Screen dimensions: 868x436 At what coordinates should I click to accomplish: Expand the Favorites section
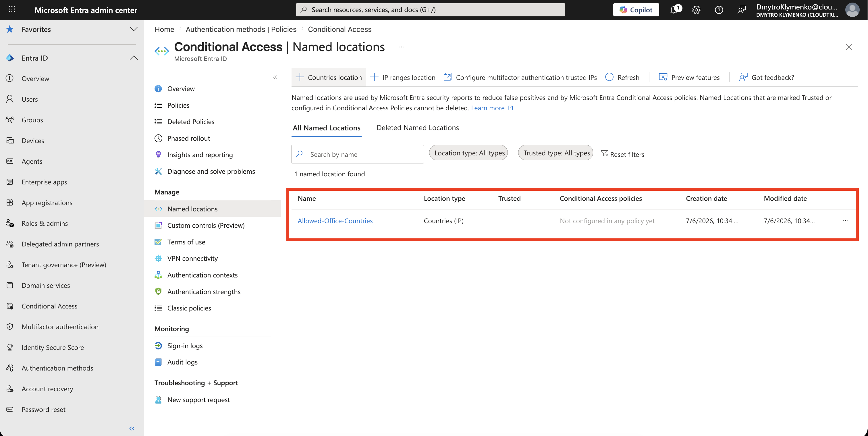click(x=134, y=29)
